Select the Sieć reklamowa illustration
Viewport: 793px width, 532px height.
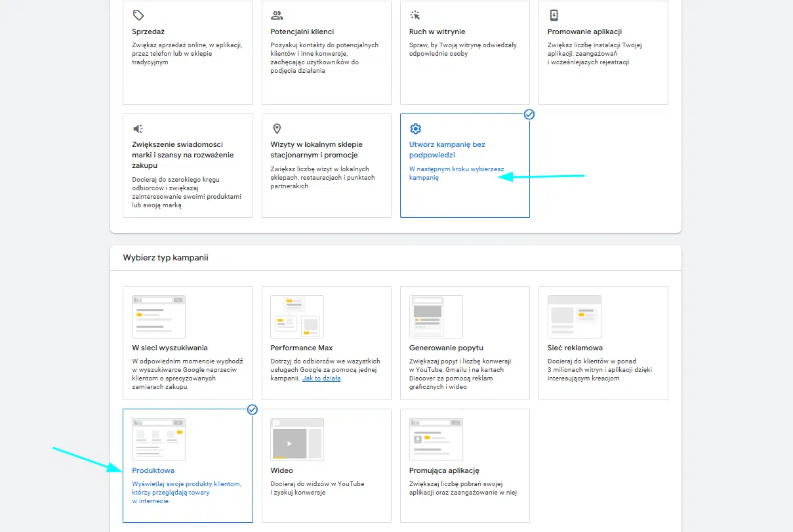(575, 316)
